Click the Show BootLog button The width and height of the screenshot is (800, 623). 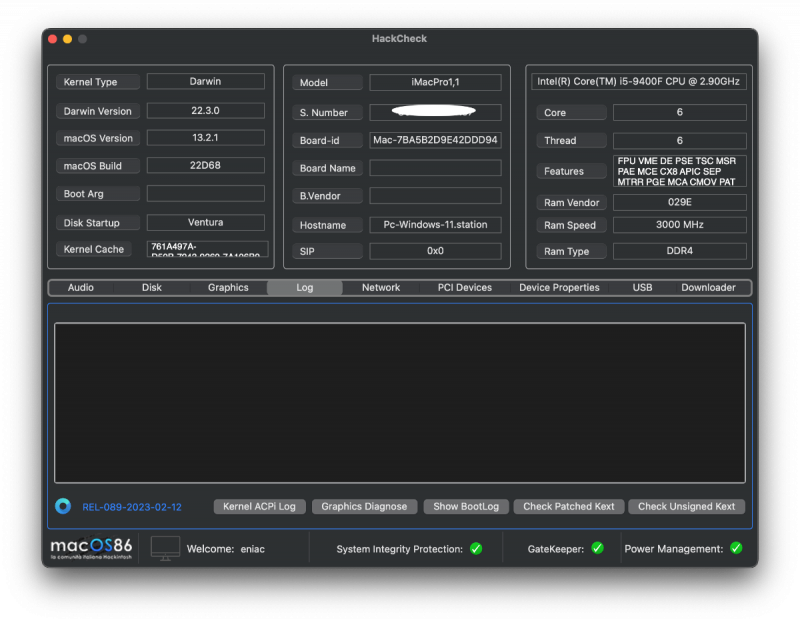pyautogui.click(x=466, y=506)
